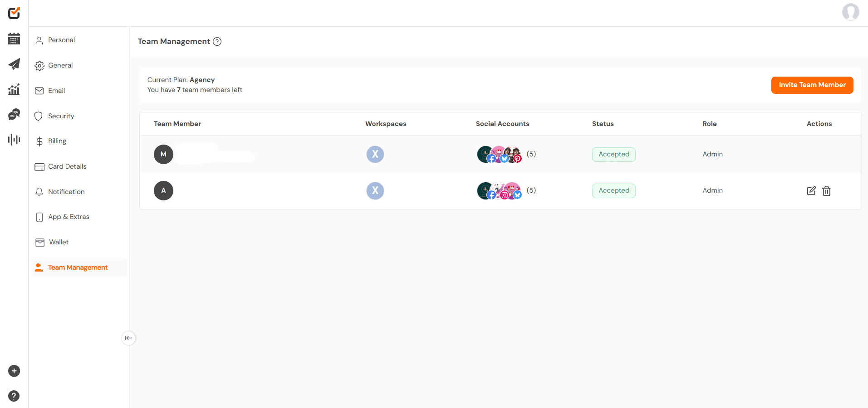Open the chat bubbles inbox icon
Viewport: 868px width, 408px height.
coord(14,114)
